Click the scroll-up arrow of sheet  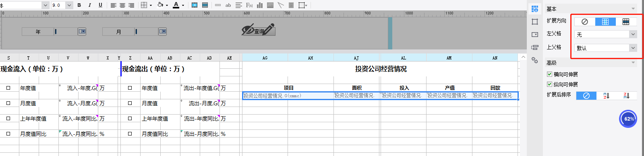[523, 57]
